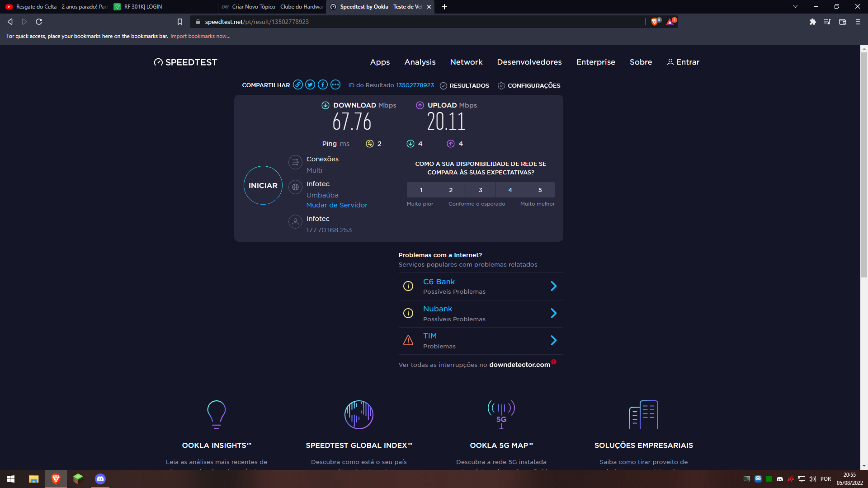Rate network availability as 5
This screenshot has height=488, width=868.
(540, 190)
